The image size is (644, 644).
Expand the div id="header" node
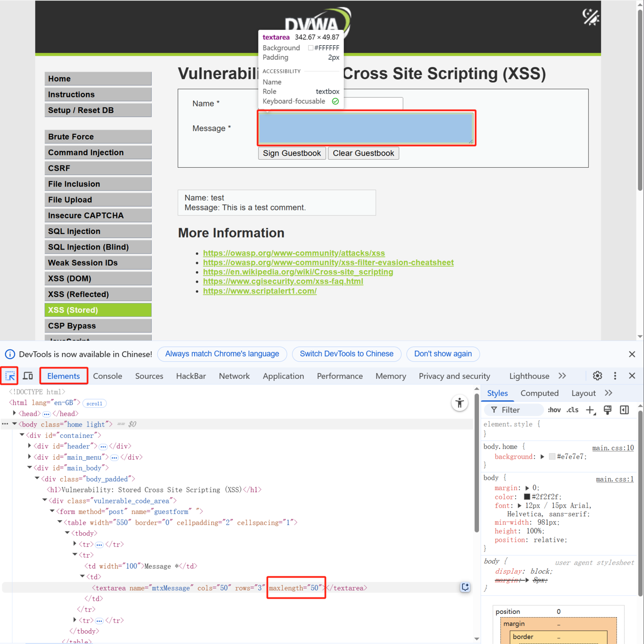30,446
